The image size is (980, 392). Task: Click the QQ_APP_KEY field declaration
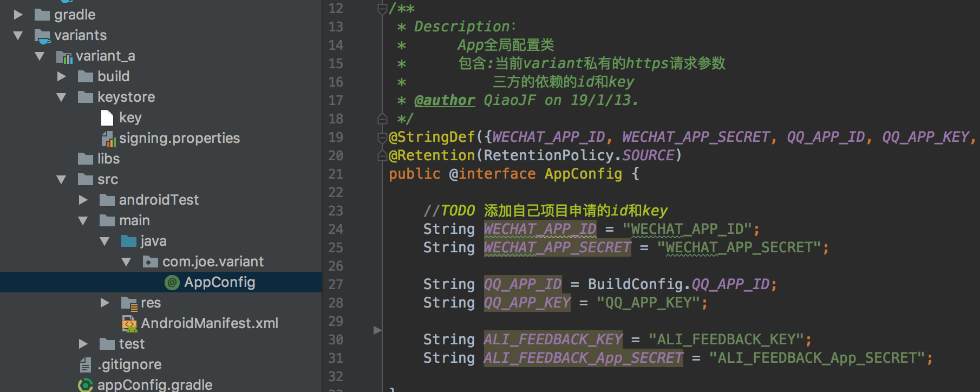[527, 303]
